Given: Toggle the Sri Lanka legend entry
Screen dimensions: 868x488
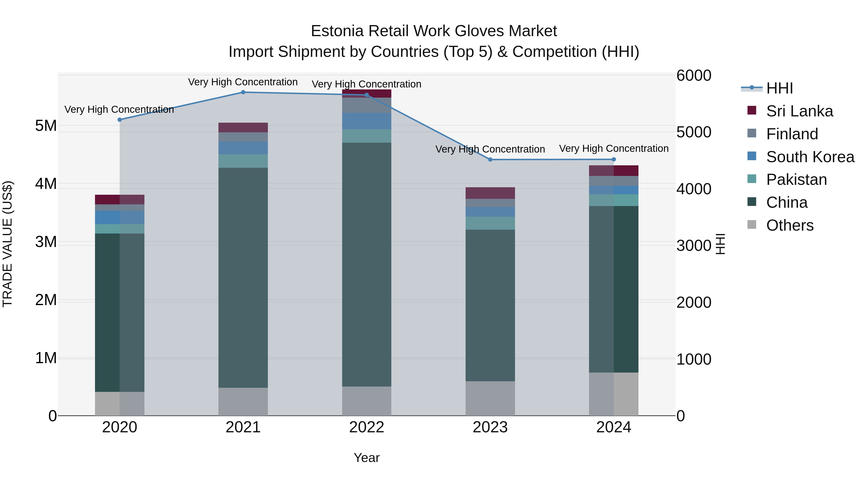Looking at the screenshot, I should (x=790, y=111).
